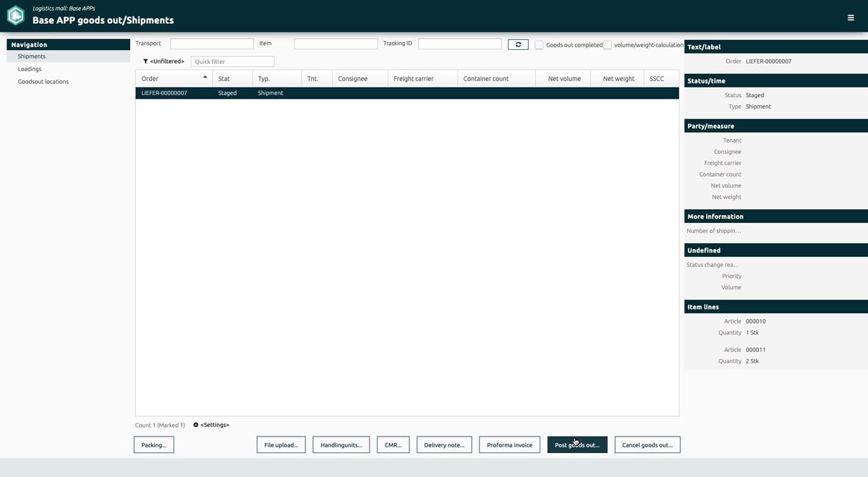Click into the Quick filter field
Viewport: 868px width, 477px height.
tap(233, 62)
